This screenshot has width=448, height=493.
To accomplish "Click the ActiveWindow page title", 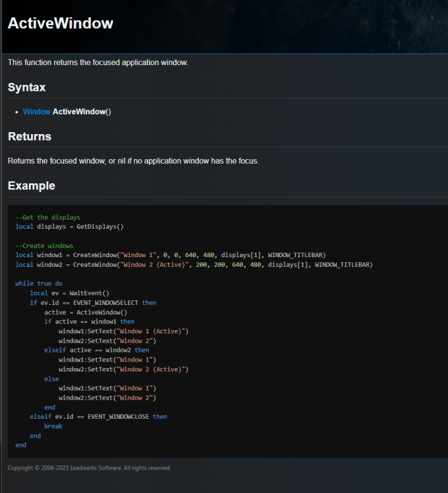I will pos(60,23).
